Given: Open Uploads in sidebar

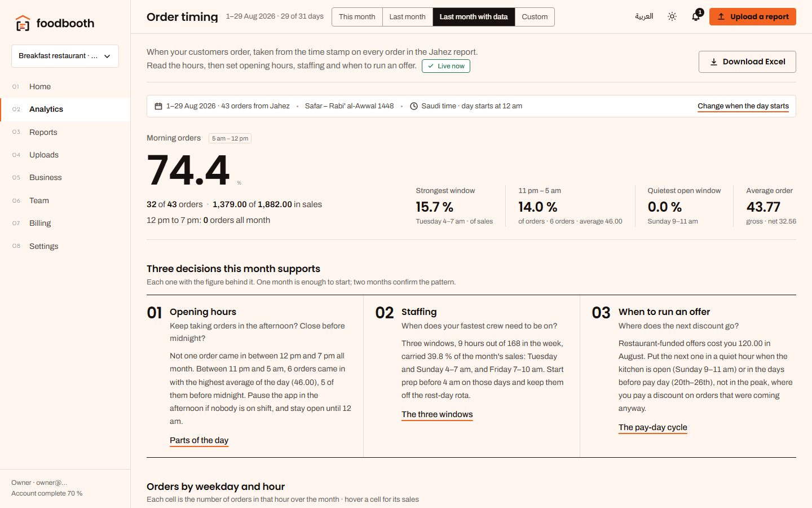Looking at the screenshot, I should [x=65, y=155].
